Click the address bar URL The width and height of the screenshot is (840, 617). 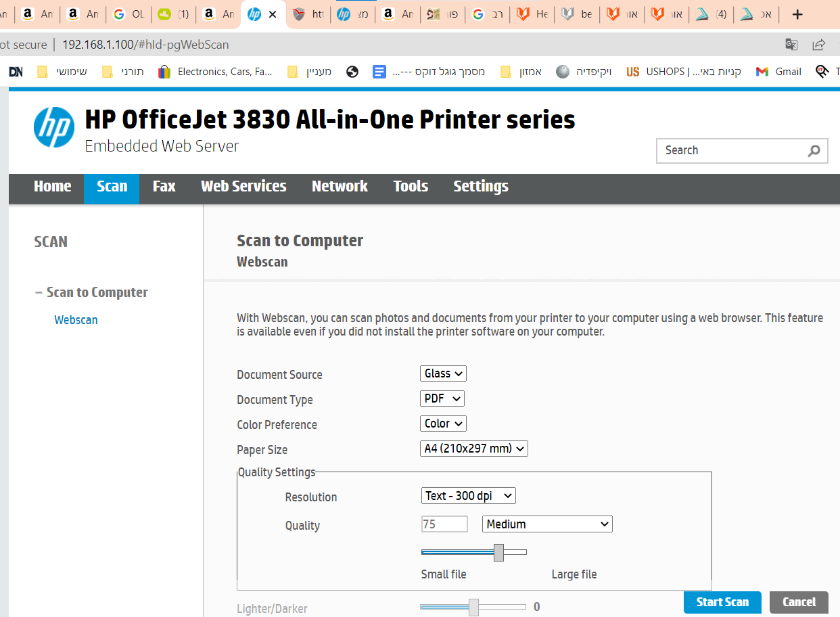[x=145, y=45]
